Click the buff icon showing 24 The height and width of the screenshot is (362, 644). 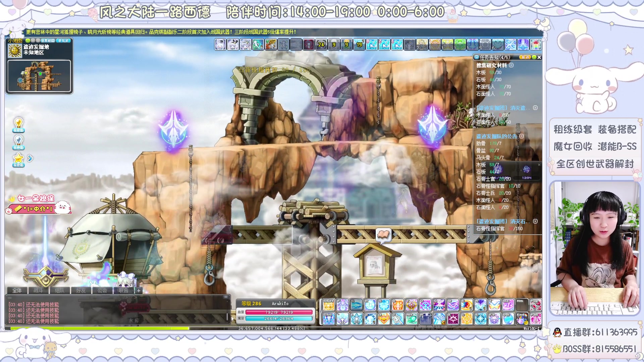(321, 44)
